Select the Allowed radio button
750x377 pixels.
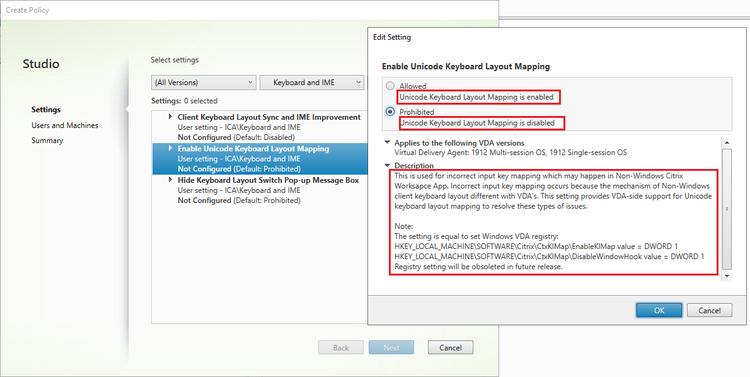[x=390, y=86]
